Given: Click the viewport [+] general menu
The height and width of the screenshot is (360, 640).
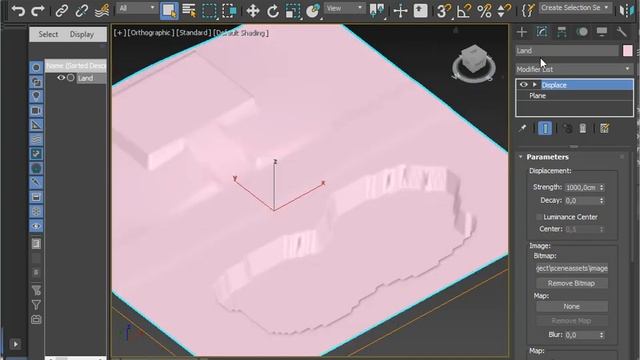Looking at the screenshot, I should [x=120, y=33].
